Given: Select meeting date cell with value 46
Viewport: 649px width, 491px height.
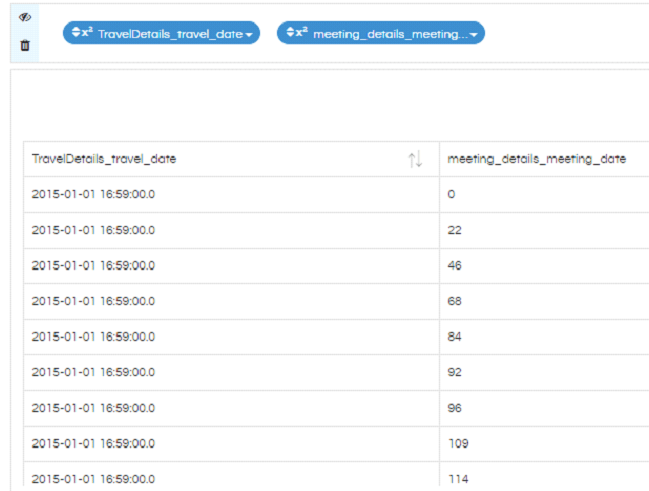Looking at the screenshot, I should point(544,266).
